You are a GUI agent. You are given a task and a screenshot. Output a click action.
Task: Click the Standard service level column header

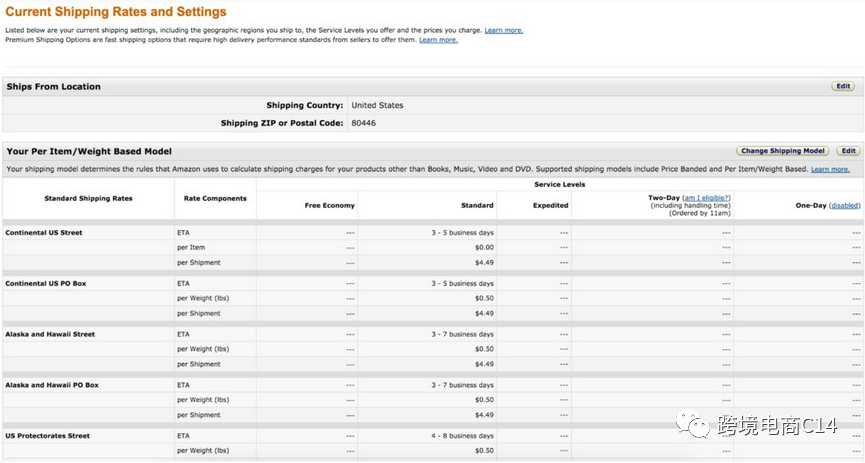pos(477,206)
